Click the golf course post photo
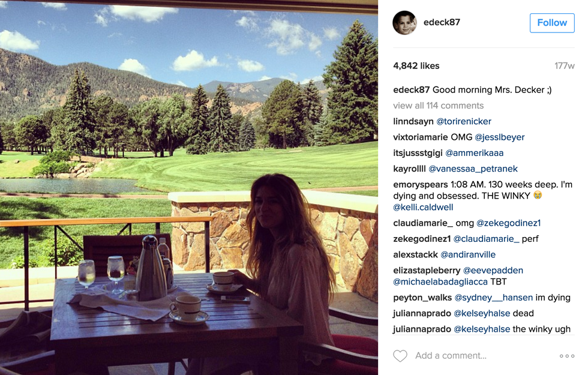 click(x=189, y=187)
